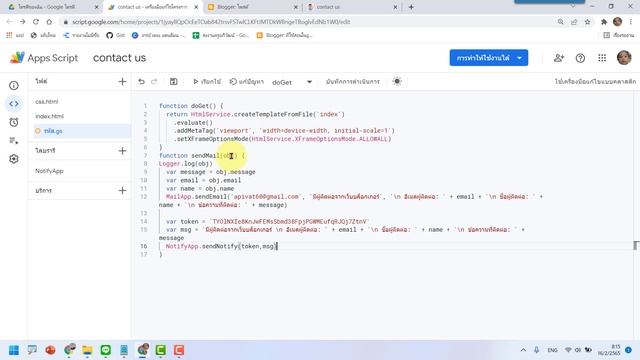Open the Help question mark icon
640x360 pixels.
coord(580,58)
